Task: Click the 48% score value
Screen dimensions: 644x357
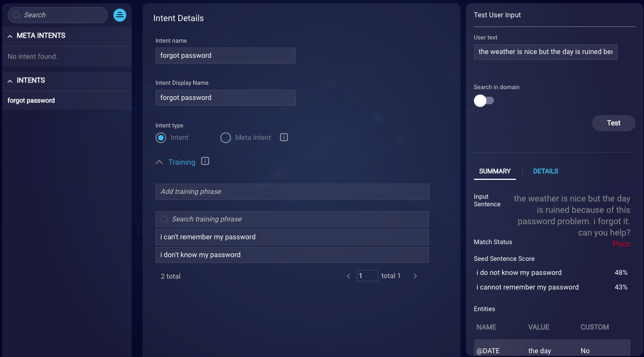Action: pos(621,272)
